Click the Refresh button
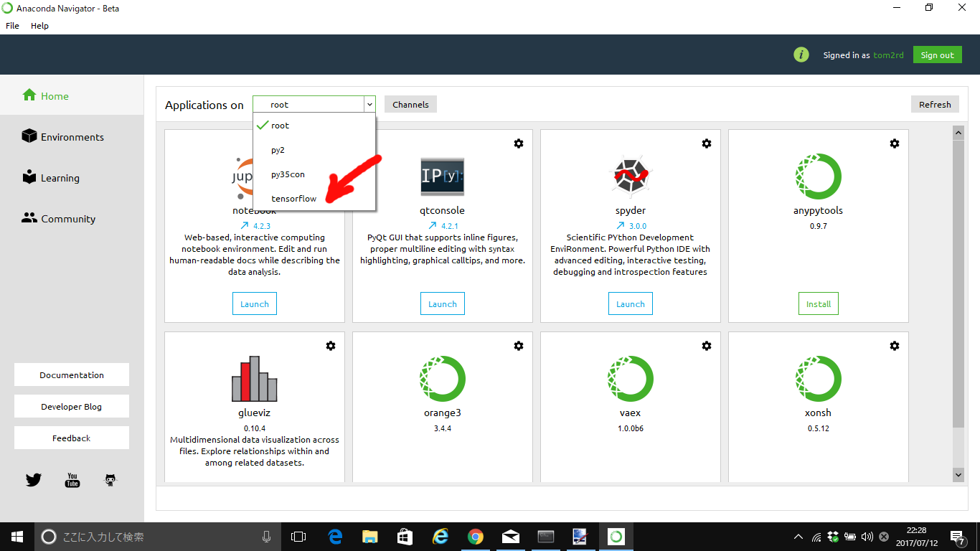Viewport: 980px width, 551px height. click(935, 105)
